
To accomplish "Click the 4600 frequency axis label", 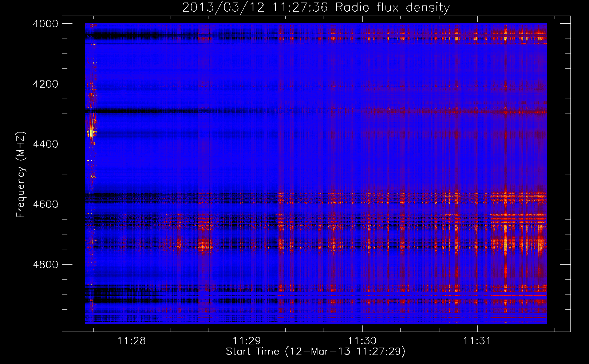I will click(46, 204).
